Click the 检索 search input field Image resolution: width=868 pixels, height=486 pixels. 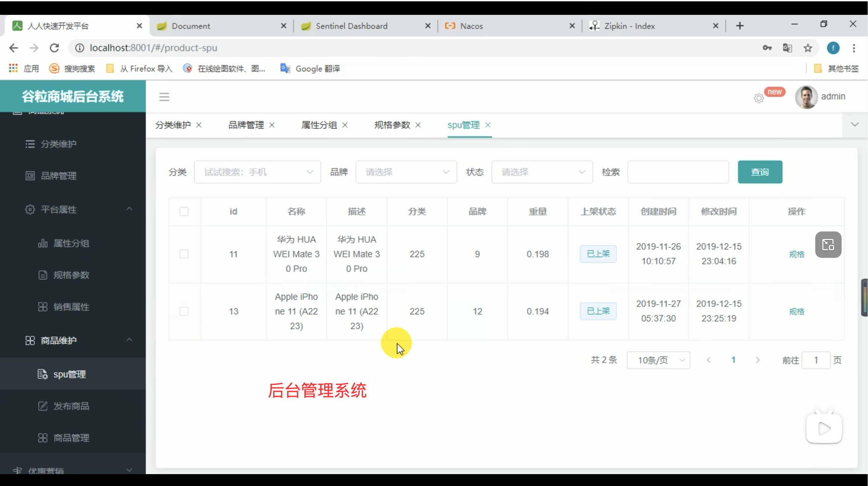coord(678,172)
